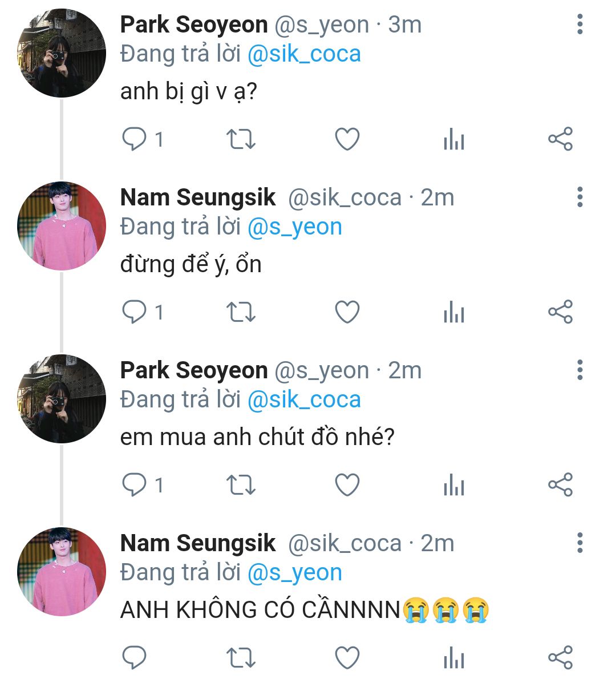This screenshot has height=683, width=616.
Task: Open Nam Seungsik's name on last tweet
Action: coord(198,543)
